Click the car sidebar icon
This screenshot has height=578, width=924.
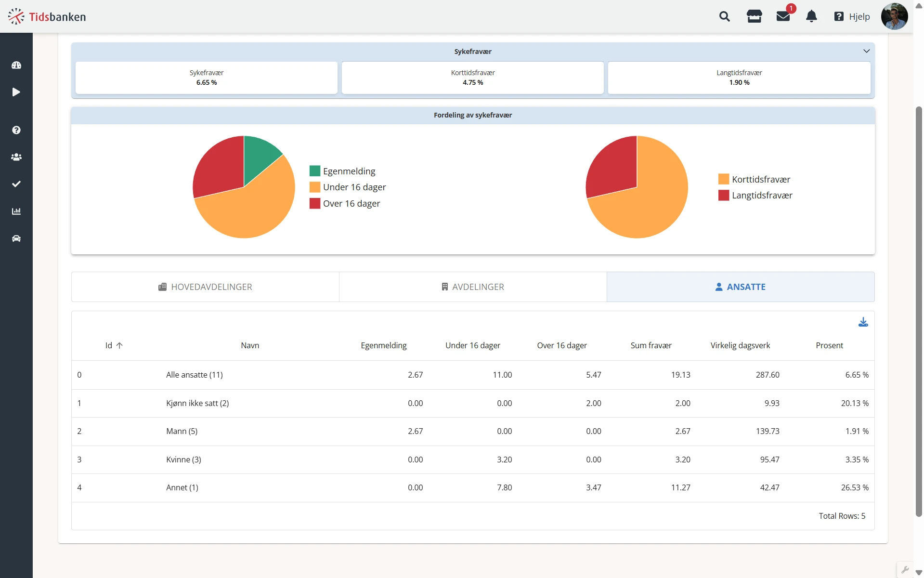16,238
